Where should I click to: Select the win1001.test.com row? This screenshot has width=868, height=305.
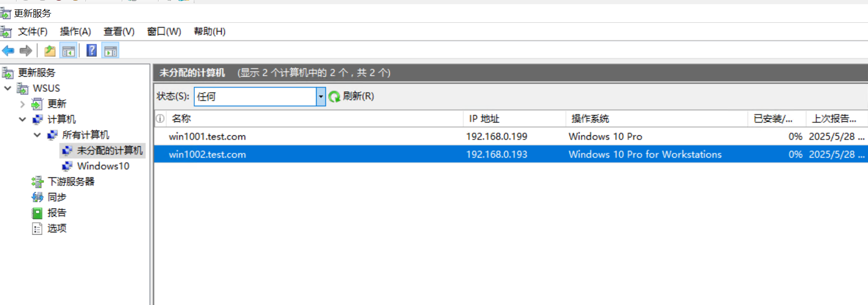pos(511,136)
